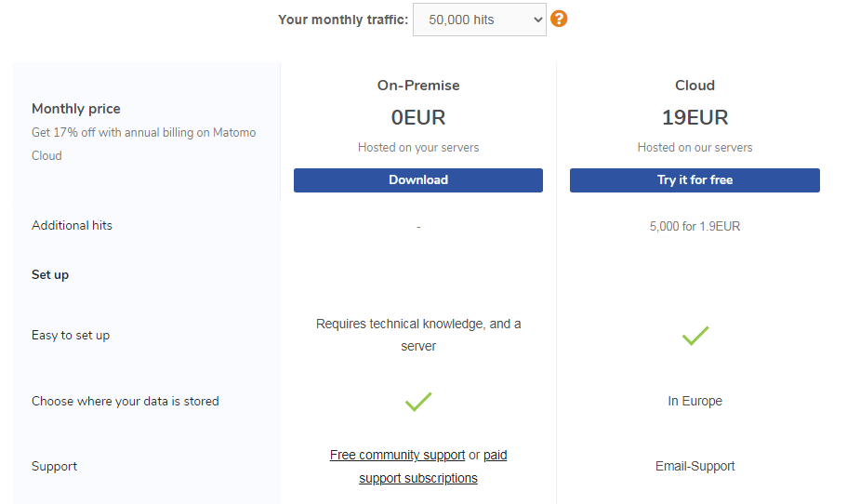Click the green checkmark for On-Premise data storage
Viewport: 847px width, 504px height.
point(418,402)
